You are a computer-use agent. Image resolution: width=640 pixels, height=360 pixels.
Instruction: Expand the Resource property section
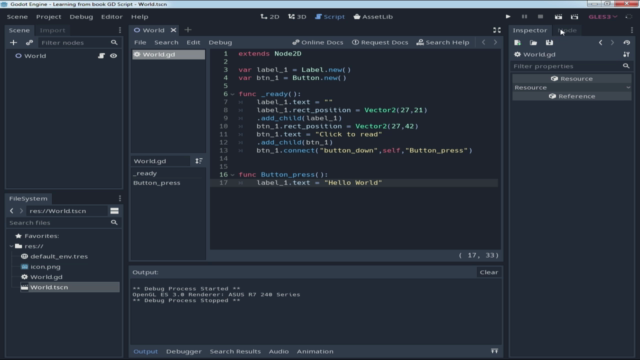point(572,88)
